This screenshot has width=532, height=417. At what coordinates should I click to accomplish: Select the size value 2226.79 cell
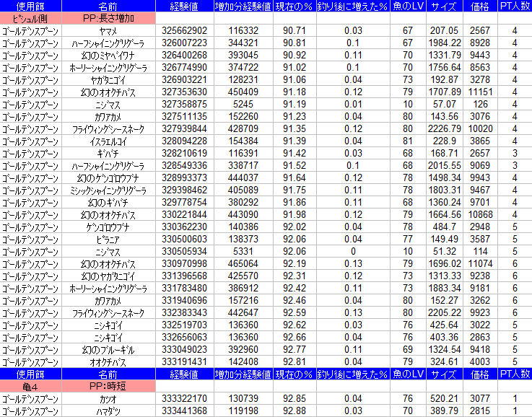pyautogui.click(x=444, y=128)
